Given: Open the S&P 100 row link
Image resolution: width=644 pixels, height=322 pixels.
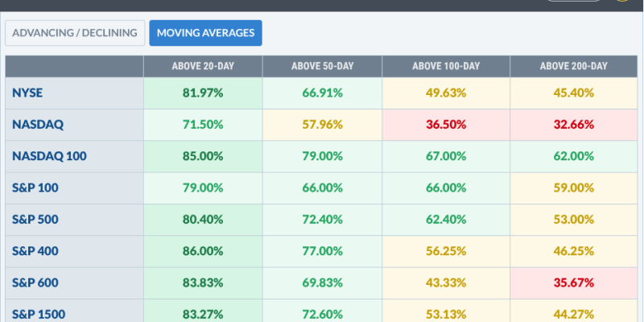Looking at the screenshot, I should pyautogui.click(x=35, y=188).
